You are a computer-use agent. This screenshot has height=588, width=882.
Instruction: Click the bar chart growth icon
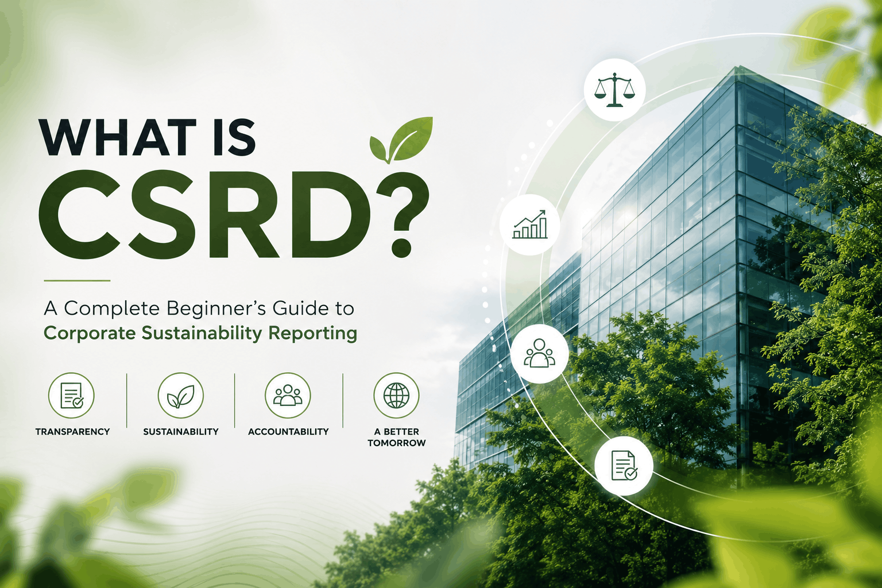pyautogui.click(x=530, y=225)
